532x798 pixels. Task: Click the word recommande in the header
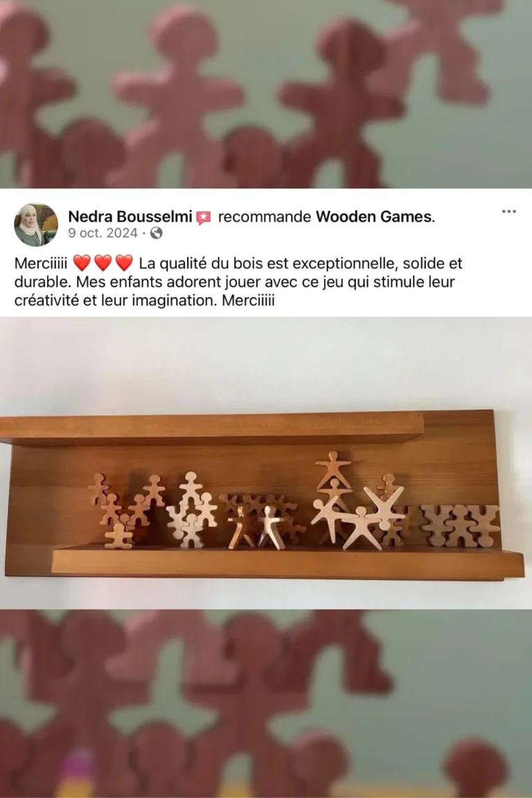click(264, 217)
